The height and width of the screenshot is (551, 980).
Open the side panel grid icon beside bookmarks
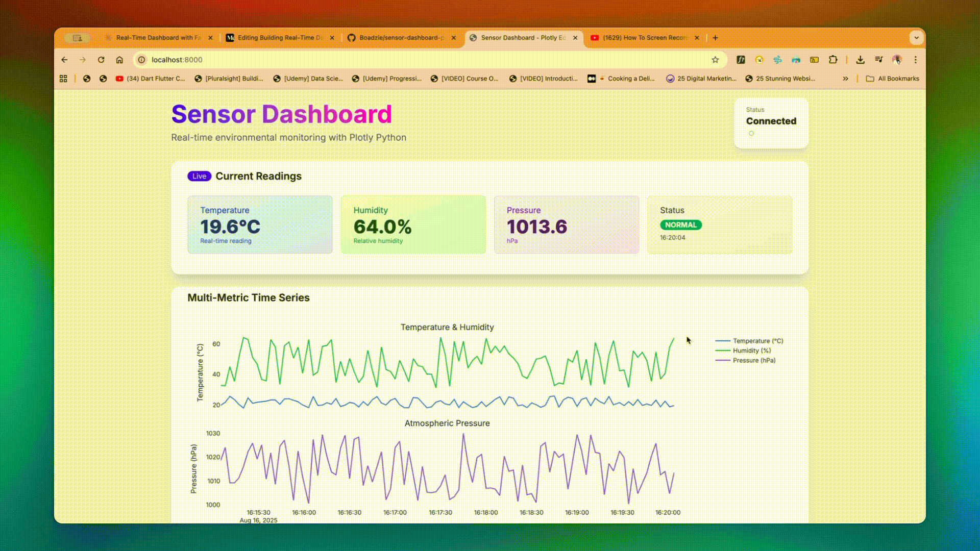(63, 78)
